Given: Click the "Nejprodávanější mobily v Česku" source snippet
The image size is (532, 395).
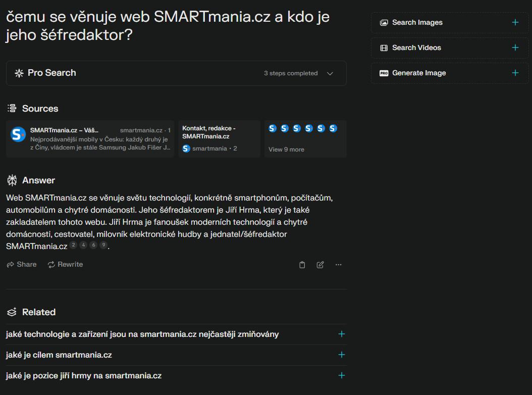Looking at the screenshot, I should tap(100, 143).
